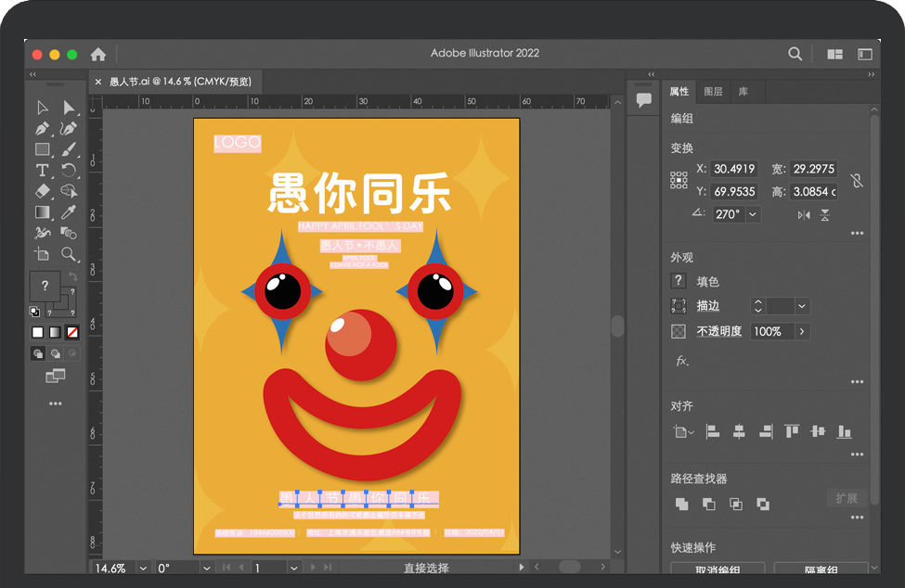Click the X position input field
Screen dimensions: 905x588
pos(734,169)
